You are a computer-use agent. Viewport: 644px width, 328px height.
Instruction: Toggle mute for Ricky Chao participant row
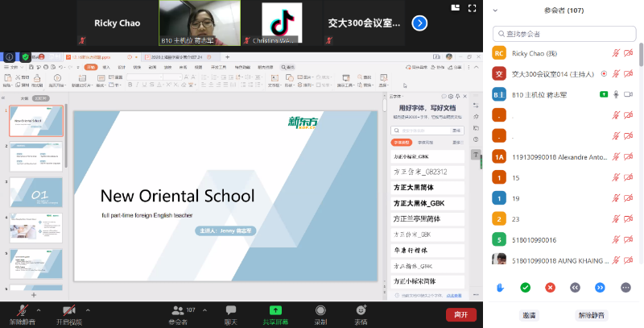click(x=616, y=53)
